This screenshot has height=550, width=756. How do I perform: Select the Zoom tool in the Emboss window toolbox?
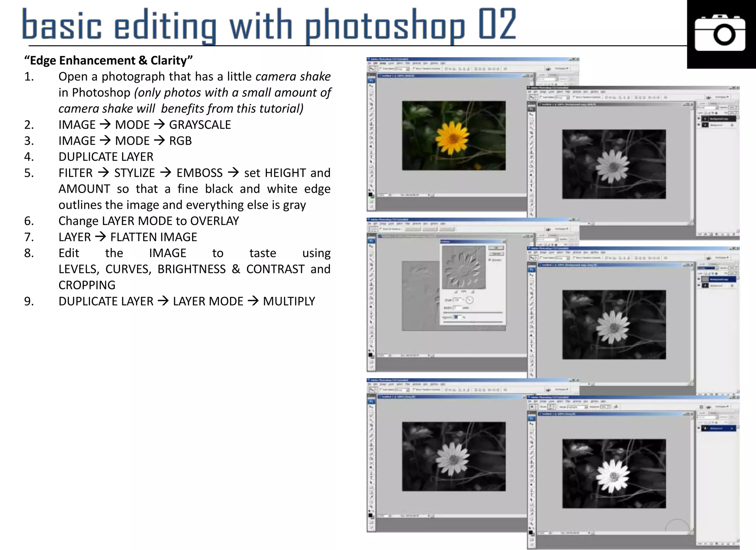(x=371, y=346)
